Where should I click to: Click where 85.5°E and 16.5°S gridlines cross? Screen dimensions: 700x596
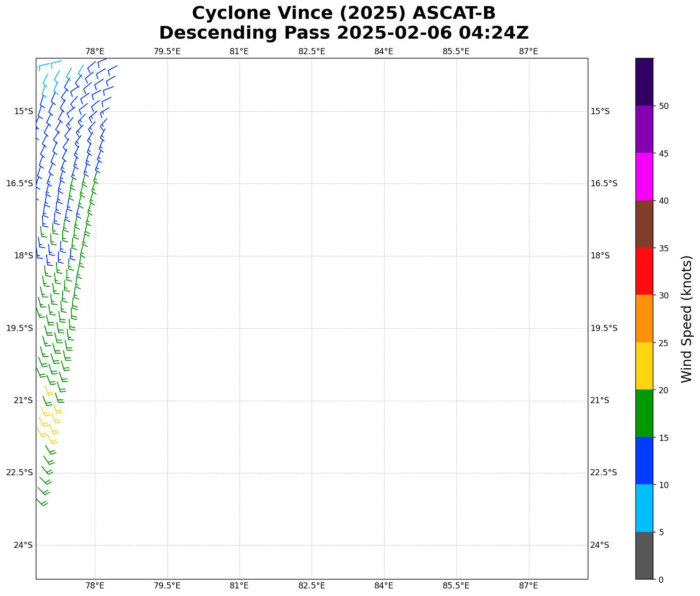pyautogui.click(x=456, y=183)
